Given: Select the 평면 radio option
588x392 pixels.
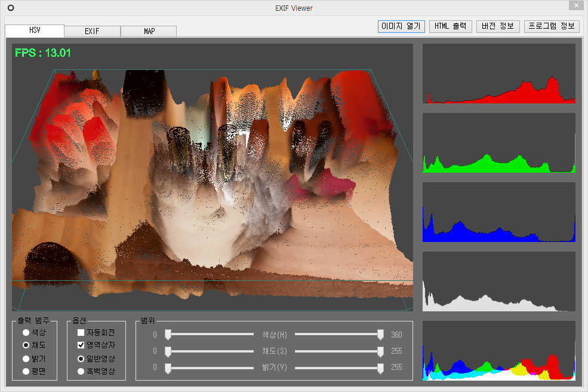Looking at the screenshot, I should coord(26,371).
